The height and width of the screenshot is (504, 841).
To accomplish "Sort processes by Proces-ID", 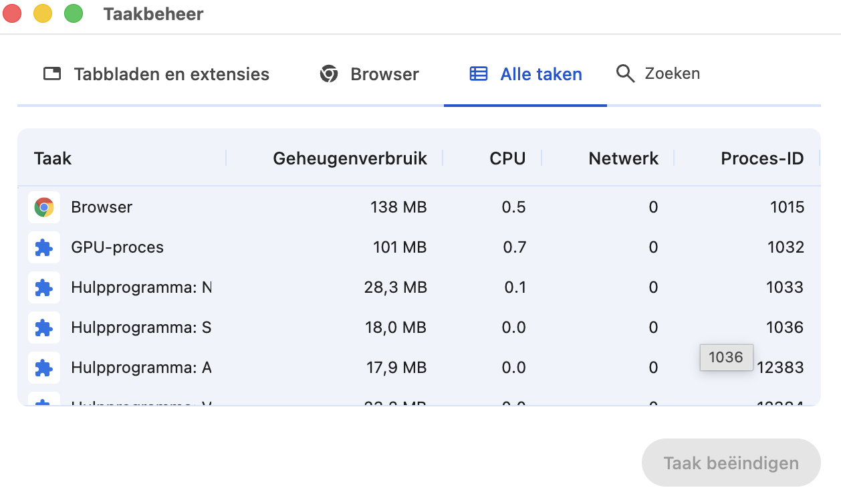I will point(762,158).
